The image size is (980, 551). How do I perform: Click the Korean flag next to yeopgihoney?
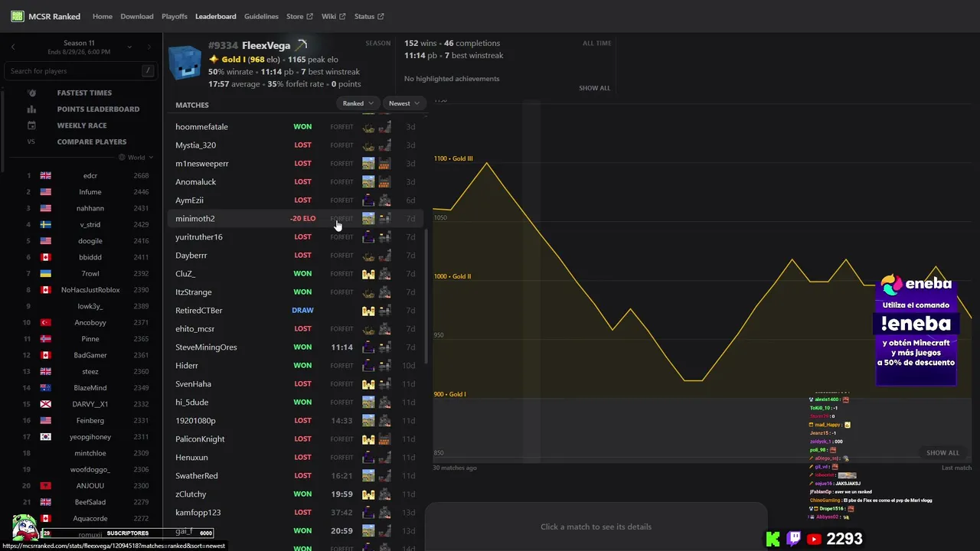tap(45, 437)
